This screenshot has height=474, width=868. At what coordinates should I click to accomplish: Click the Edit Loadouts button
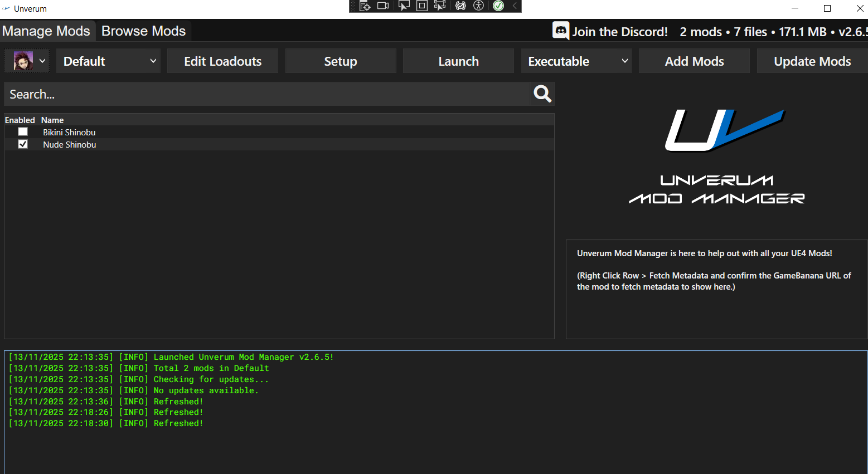pos(223,61)
